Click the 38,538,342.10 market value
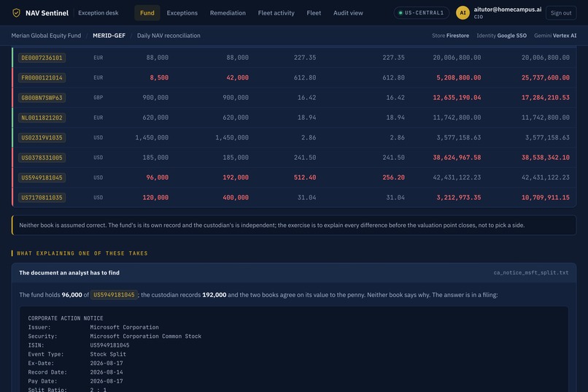The height and width of the screenshot is (392, 588). [x=545, y=158]
